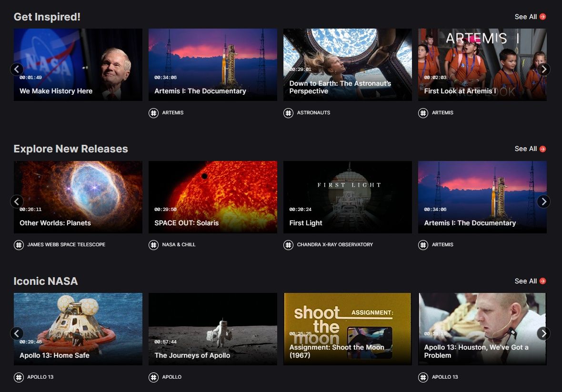Viewport: 562px width, 392px height.
Task: Open First Light video thumbnail
Action: coord(347,197)
